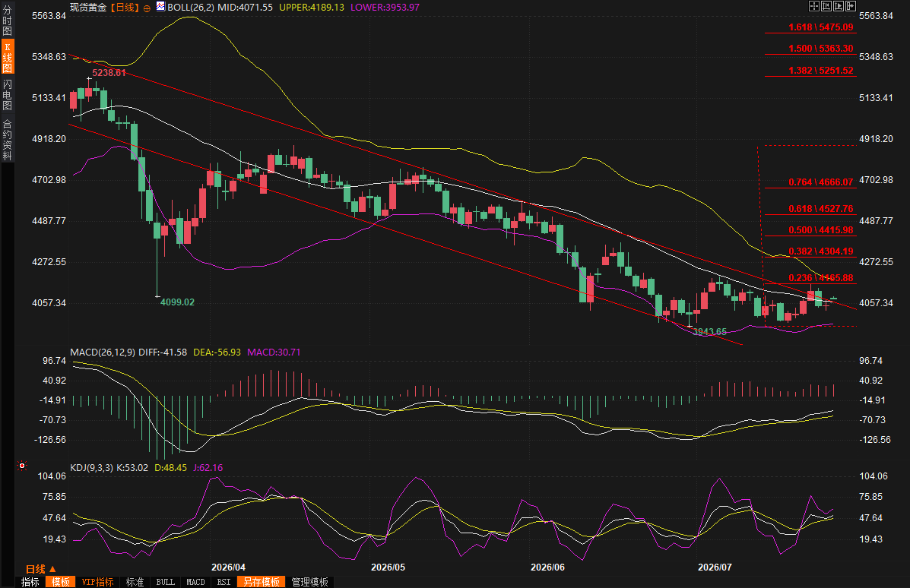
Task: Select the K线图 sidebar tab
Action: [x=7, y=57]
